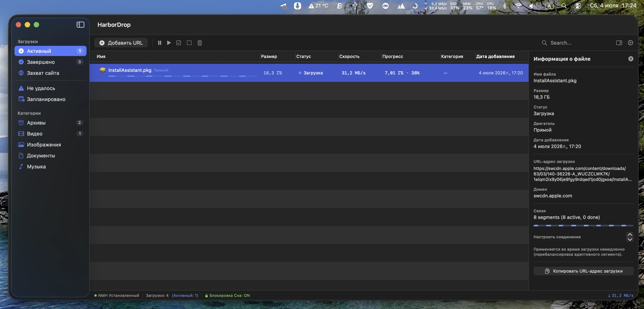The image size is (644, 309).
Task: Select the Архивы category
Action: pos(51,123)
